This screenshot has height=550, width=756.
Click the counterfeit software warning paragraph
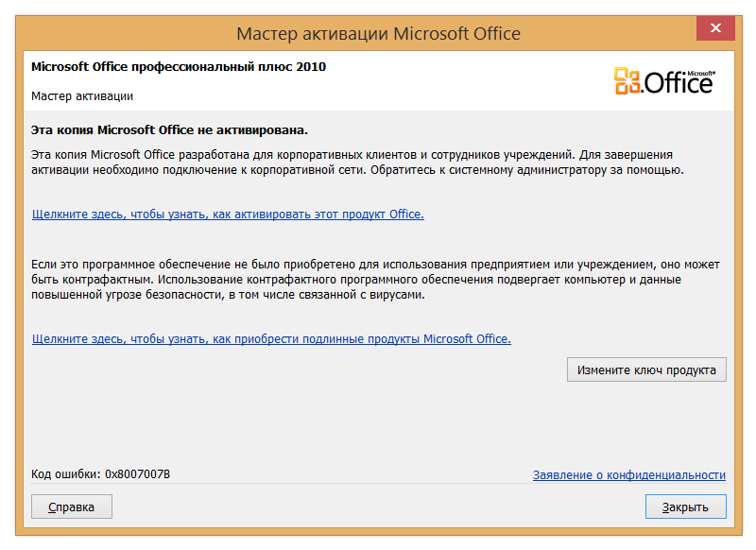[x=375, y=280]
